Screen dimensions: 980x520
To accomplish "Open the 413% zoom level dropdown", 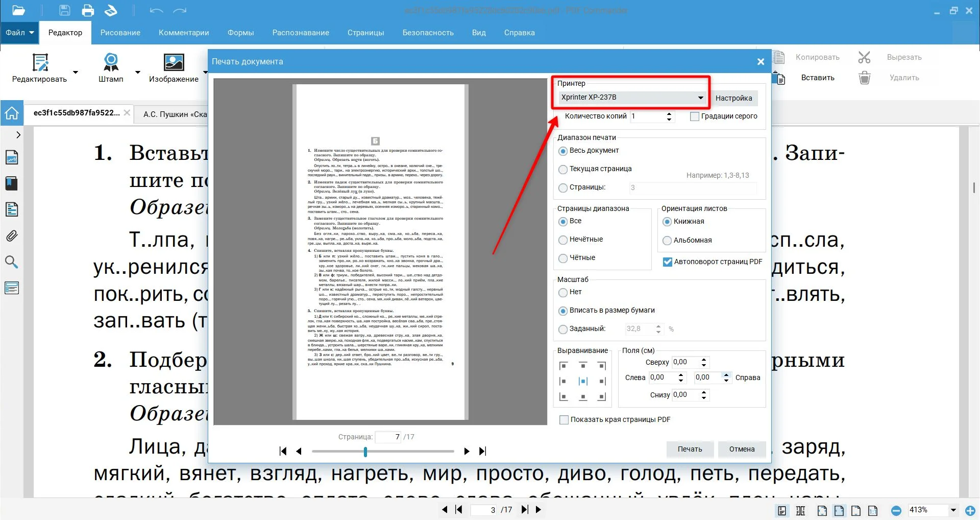I will pyautogui.click(x=952, y=510).
